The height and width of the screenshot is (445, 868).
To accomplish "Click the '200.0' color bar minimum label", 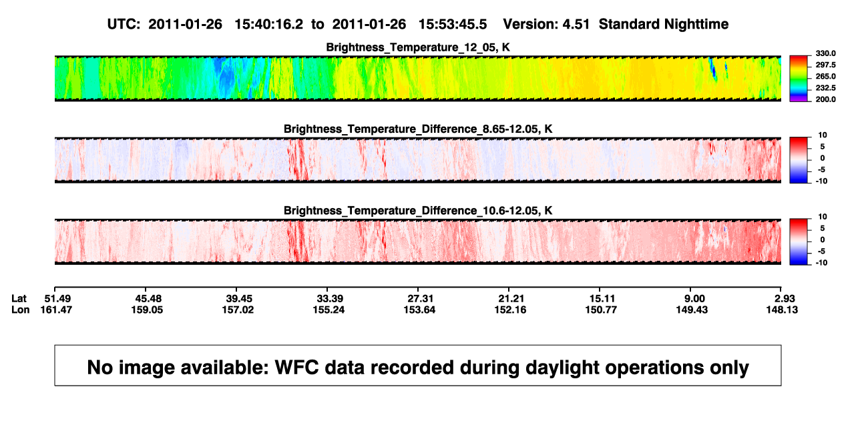I will click(825, 99).
